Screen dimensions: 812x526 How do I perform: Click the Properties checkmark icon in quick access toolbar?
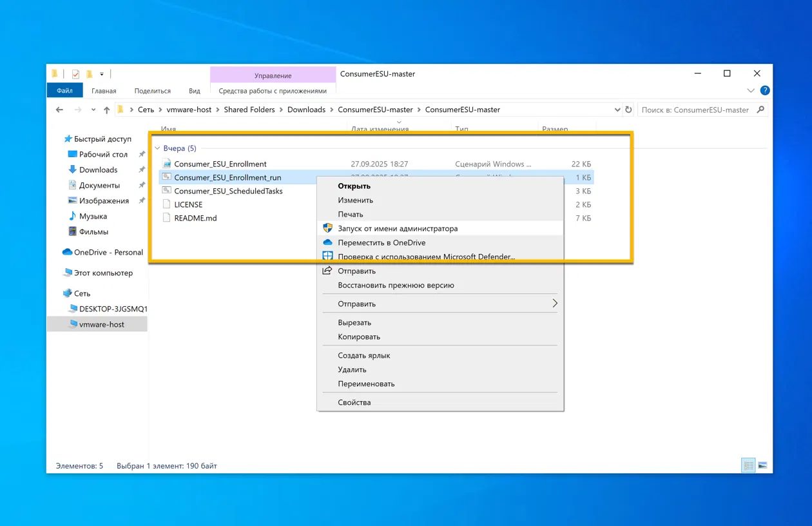[x=75, y=74]
